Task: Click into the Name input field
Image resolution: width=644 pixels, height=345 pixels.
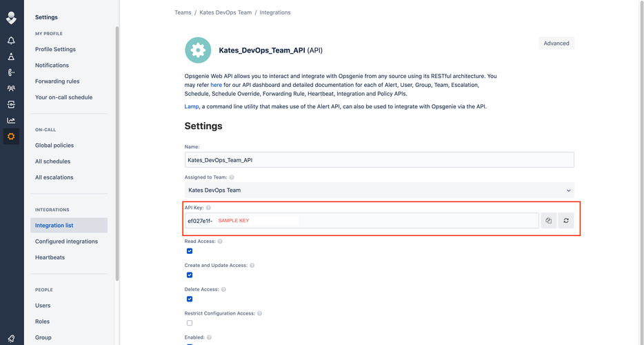Action: [x=379, y=160]
